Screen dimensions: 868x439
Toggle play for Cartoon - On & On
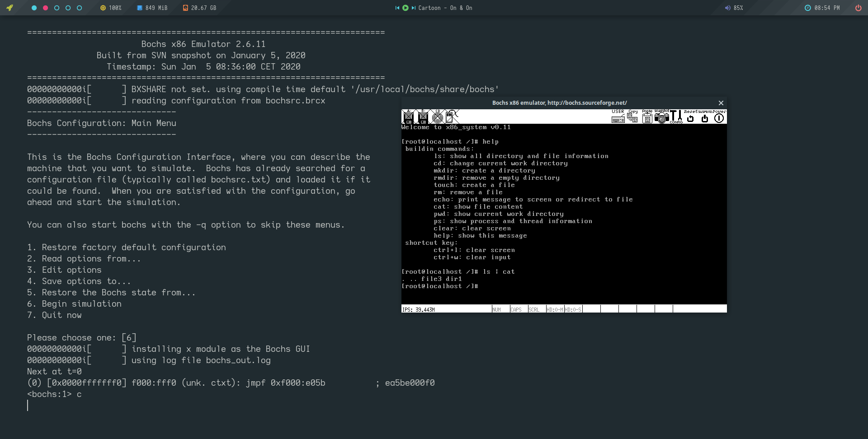pos(406,8)
